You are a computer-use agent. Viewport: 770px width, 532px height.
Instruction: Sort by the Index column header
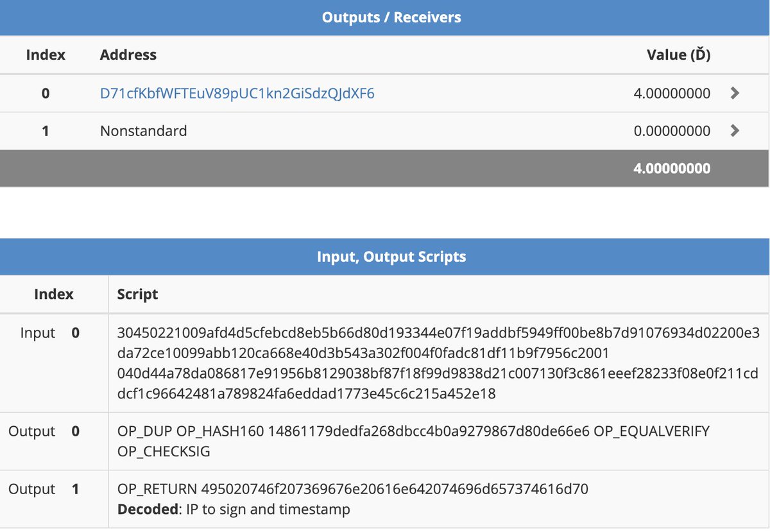pos(46,55)
